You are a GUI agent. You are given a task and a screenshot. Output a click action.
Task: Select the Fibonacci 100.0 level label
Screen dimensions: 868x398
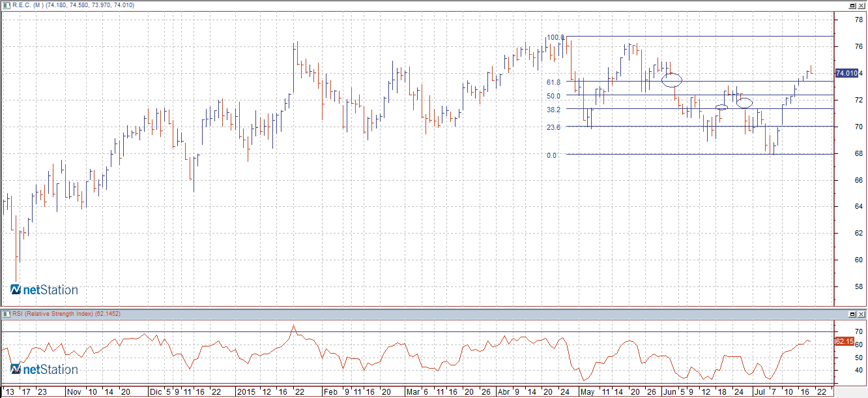(x=555, y=38)
